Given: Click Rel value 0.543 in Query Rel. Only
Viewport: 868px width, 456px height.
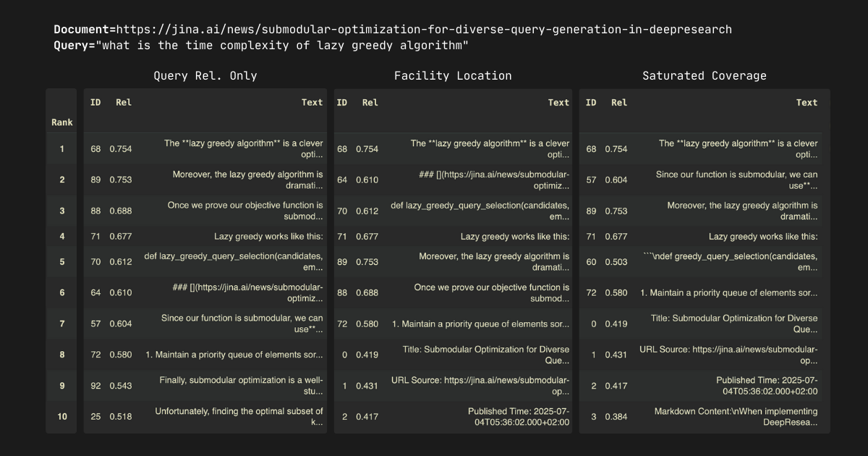Looking at the screenshot, I should pyautogui.click(x=121, y=386).
